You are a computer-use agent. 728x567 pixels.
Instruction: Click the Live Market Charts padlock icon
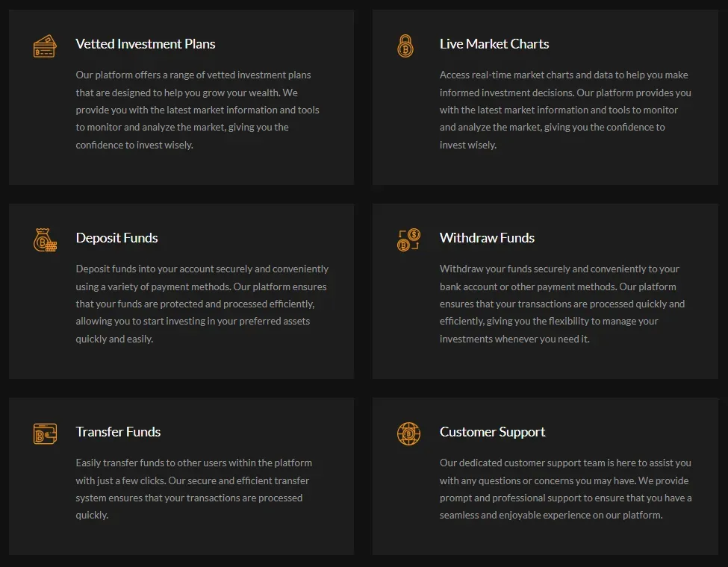408,46
